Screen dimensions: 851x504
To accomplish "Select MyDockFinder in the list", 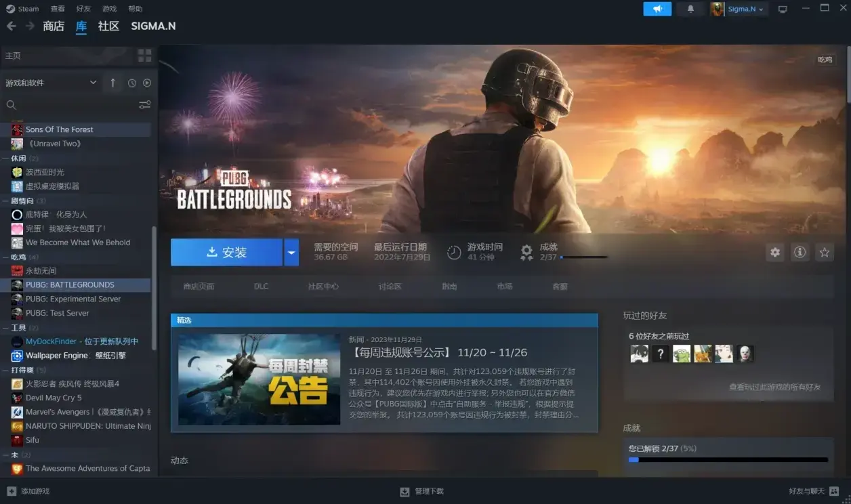I will tap(76, 341).
